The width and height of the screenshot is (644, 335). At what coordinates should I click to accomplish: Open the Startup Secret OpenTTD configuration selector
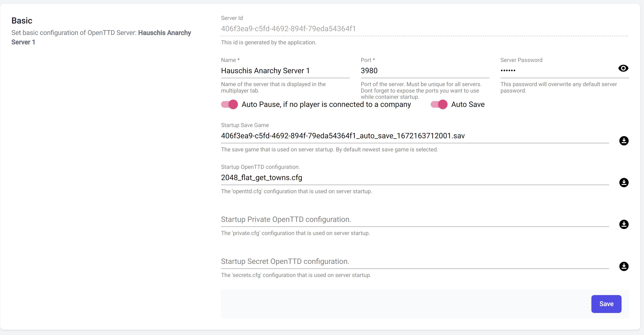(415, 261)
